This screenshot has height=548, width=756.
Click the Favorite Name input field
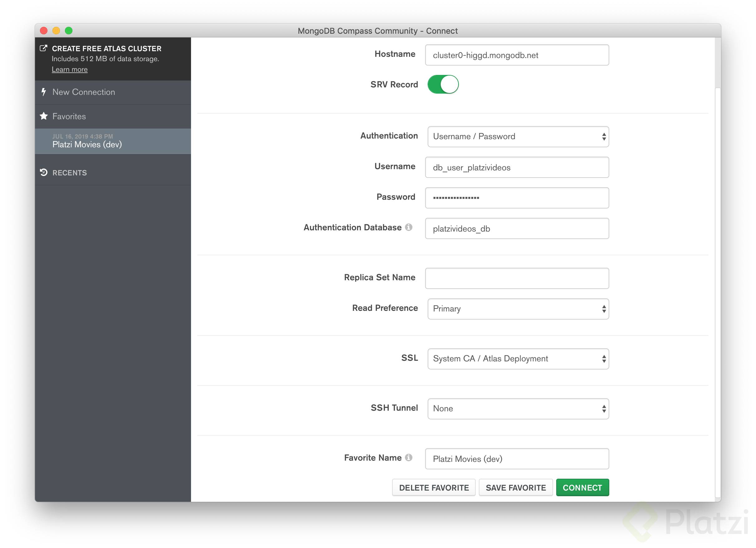tap(517, 459)
